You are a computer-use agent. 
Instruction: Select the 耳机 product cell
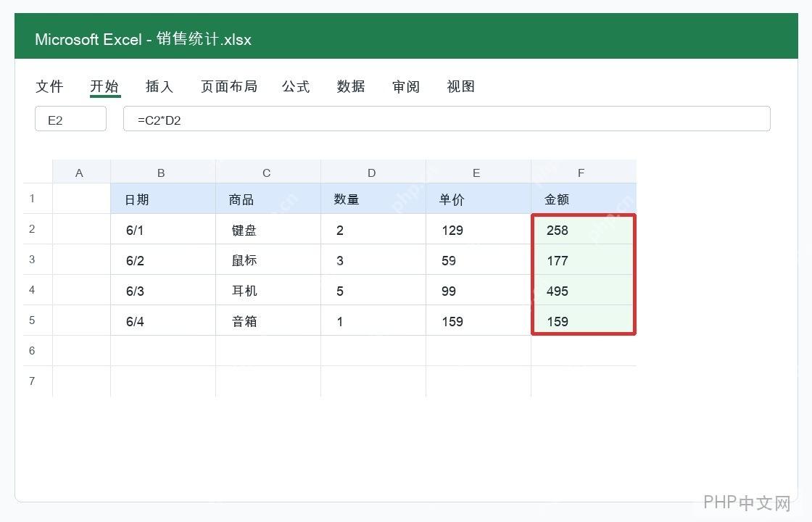click(x=268, y=290)
